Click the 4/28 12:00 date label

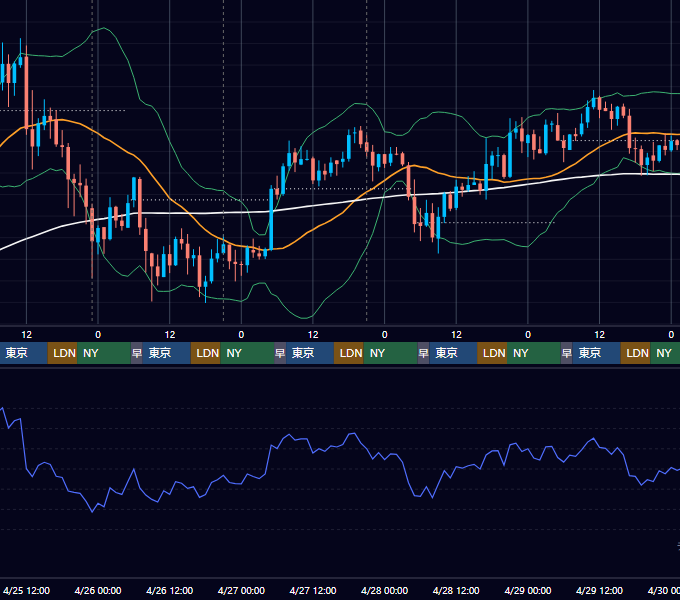click(456, 590)
